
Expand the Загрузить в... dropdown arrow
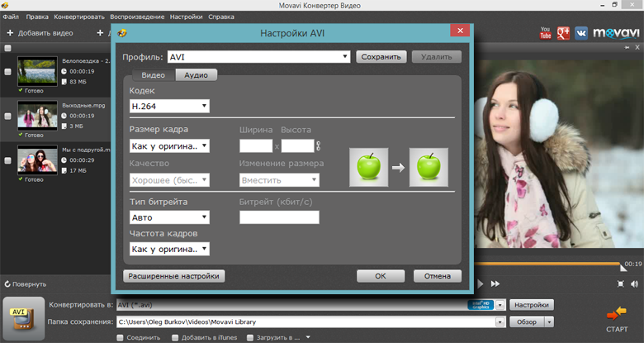pyautogui.click(x=308, y=337)
